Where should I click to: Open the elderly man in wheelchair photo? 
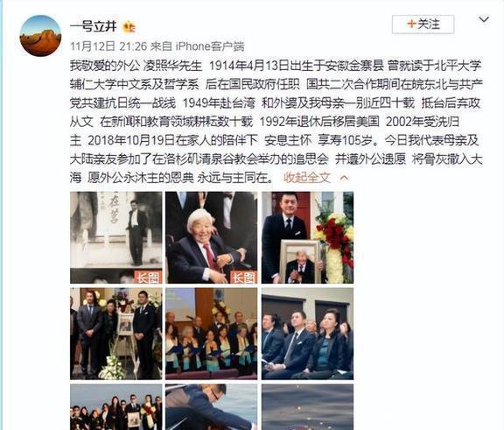tap(211, 237)
